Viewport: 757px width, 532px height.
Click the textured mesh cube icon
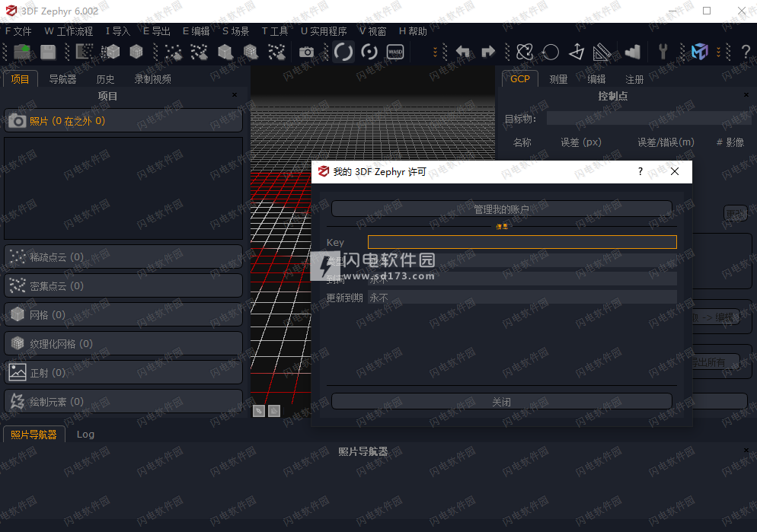click(136, 52)
